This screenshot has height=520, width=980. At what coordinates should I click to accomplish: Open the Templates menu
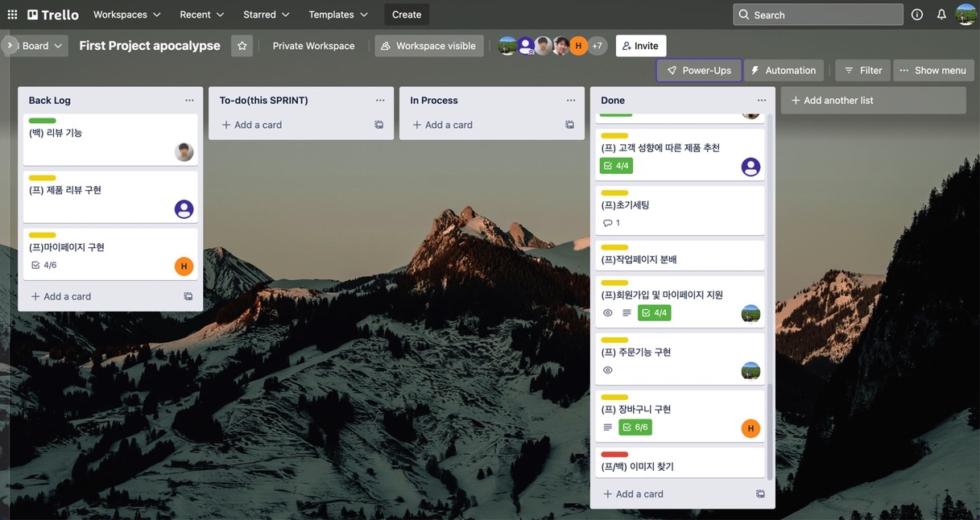[338, 14]
